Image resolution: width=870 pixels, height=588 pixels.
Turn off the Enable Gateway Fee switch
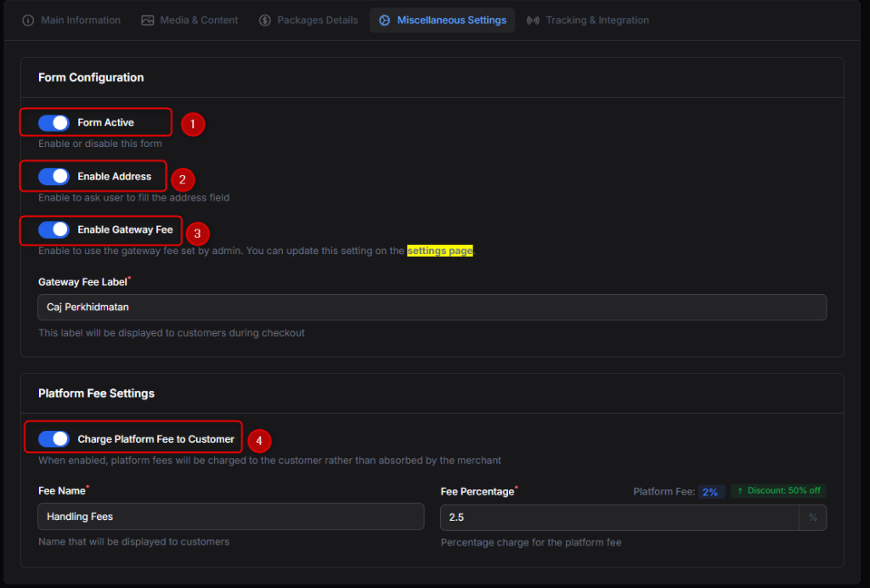coord(54,229)
